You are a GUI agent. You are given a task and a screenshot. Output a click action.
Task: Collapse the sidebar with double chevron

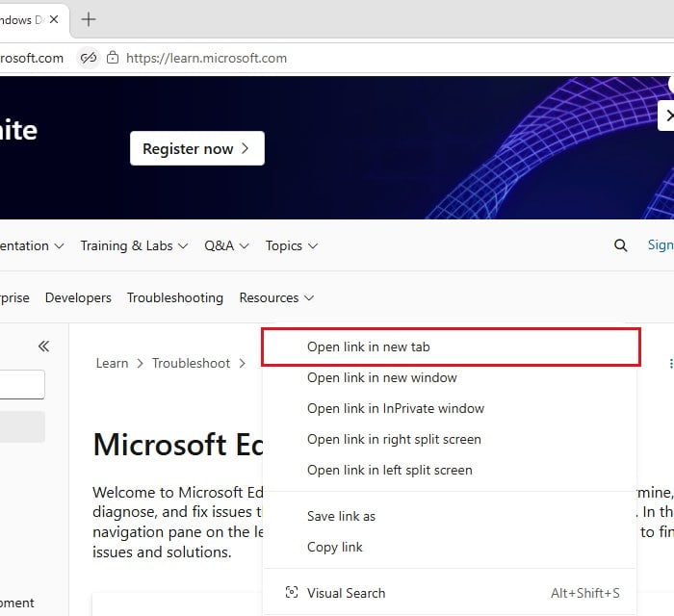pos(44,346)
